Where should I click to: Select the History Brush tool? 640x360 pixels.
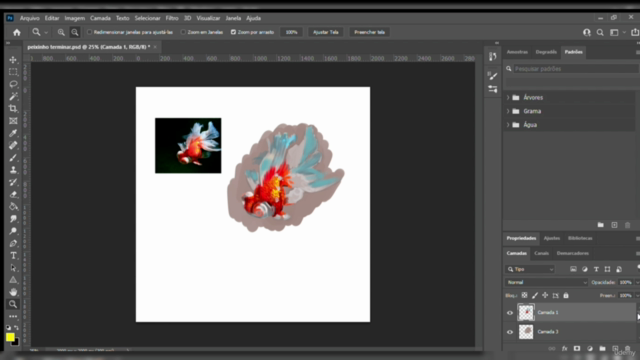[13, 182]
